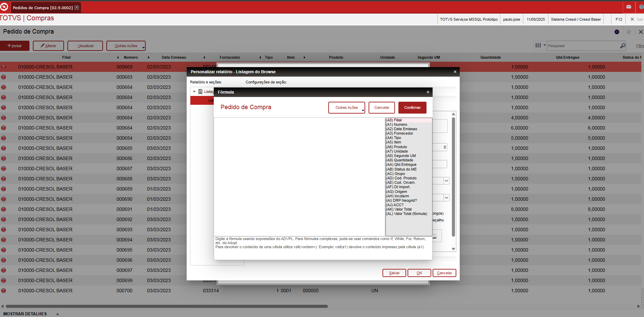Screen dimensions: 644x317
Task: Click the dark purple circular icon
Action: (617, 32)
